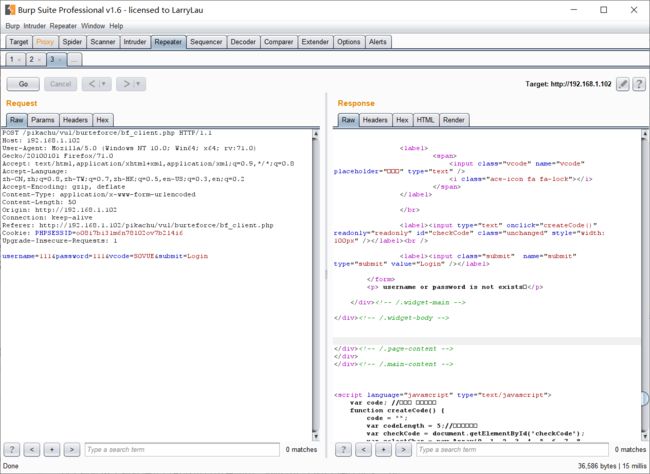Viewport: 650px width, 474px height.
Task: Click response pane scrollbar up arrow
Action: (645, 134)
